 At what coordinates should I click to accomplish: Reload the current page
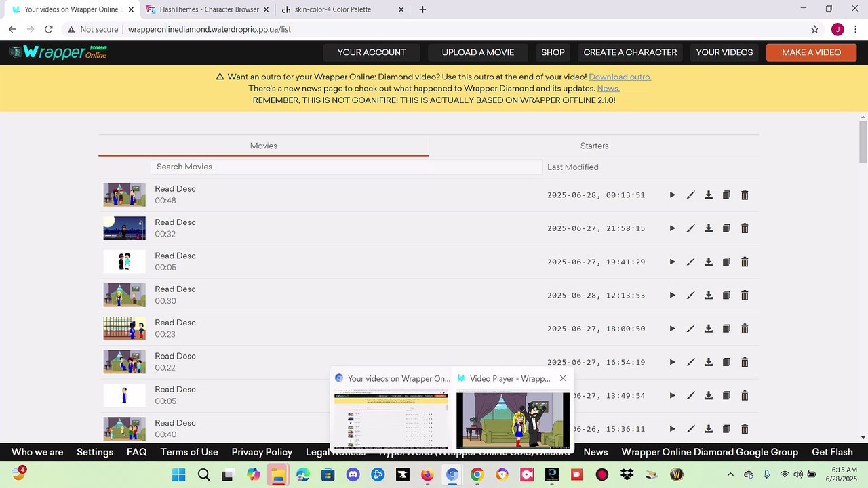[49, 29]
